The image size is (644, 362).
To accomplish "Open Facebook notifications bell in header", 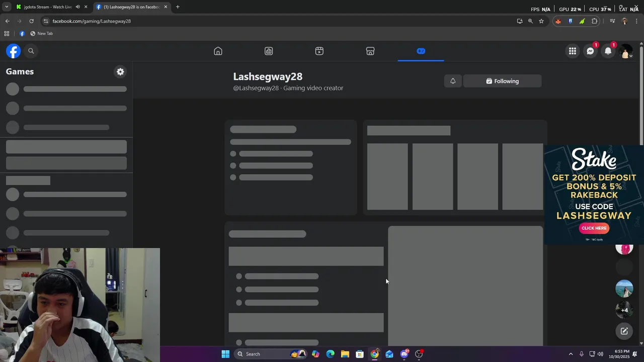I will coord(608,51).
